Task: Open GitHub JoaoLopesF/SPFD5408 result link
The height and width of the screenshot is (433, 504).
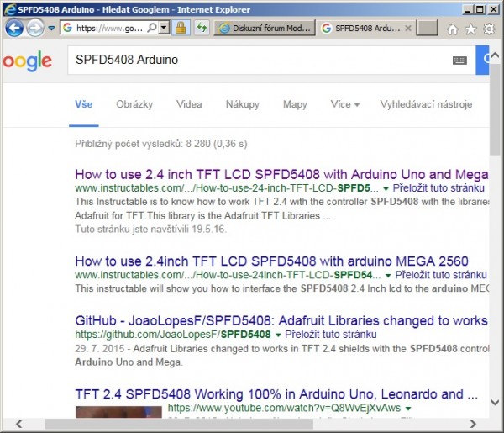Action: (x=281, y=320)
